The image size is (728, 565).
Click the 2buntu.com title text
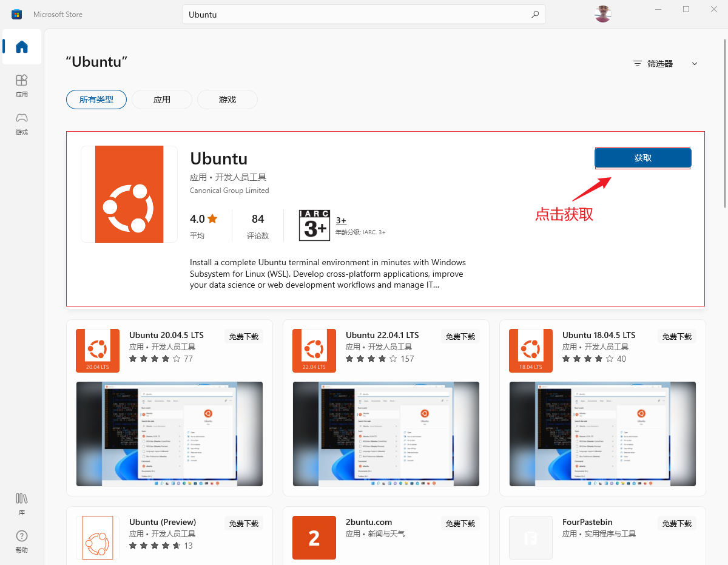pos(369,522)
